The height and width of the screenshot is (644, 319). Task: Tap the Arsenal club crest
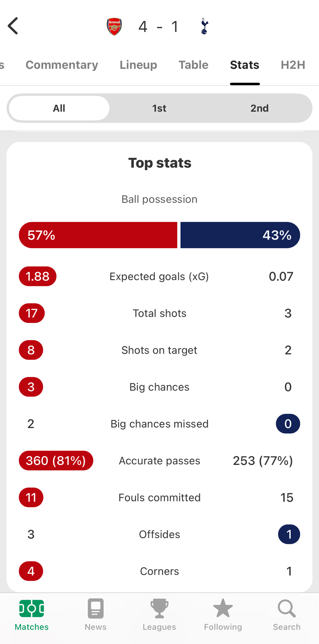(114, 26)
